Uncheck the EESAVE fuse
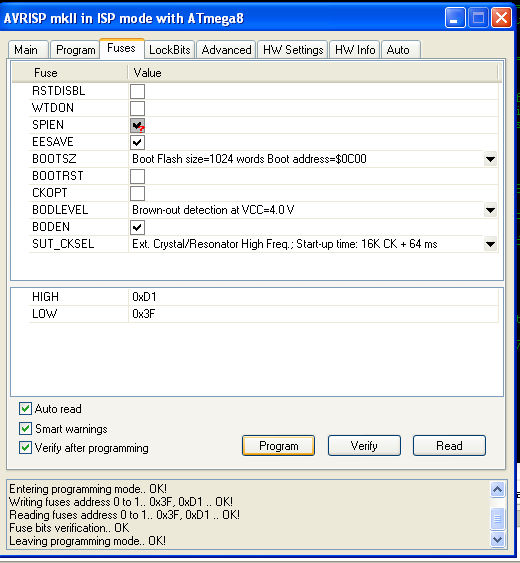Image resolution: width=520 pixels, height=563 pixels. 137,142
